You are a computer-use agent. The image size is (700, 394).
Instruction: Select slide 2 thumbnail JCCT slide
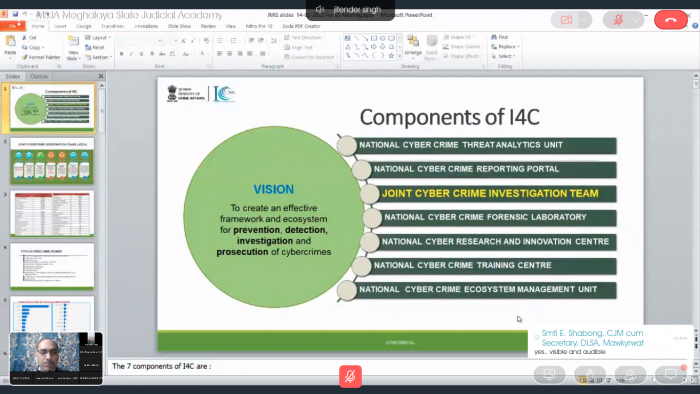point(52,161)
